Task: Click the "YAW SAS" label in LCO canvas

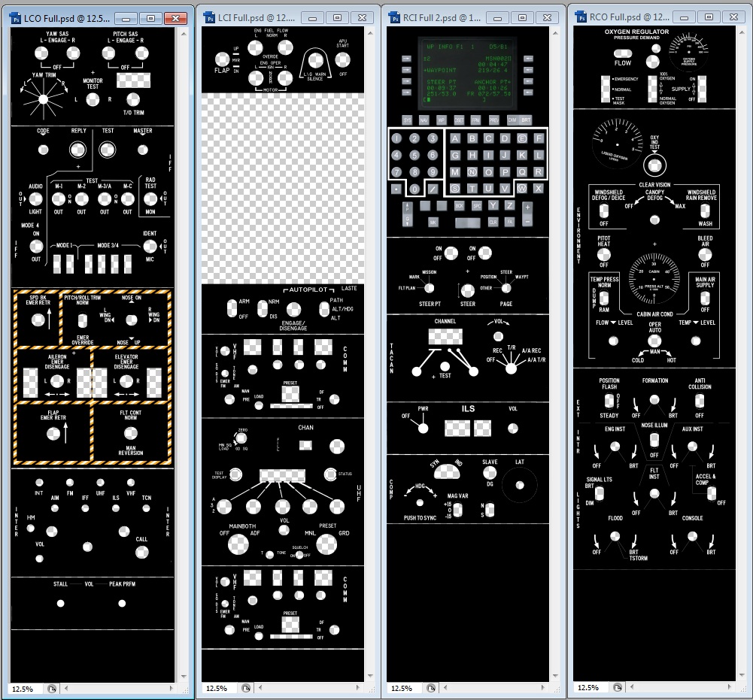Action: [57, 34]
